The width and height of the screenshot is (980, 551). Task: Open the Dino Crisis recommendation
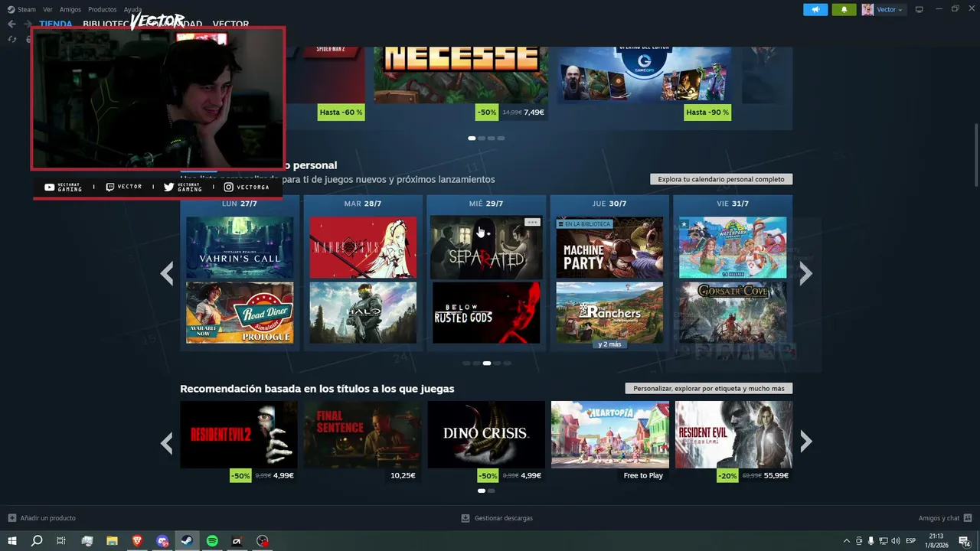486,435
